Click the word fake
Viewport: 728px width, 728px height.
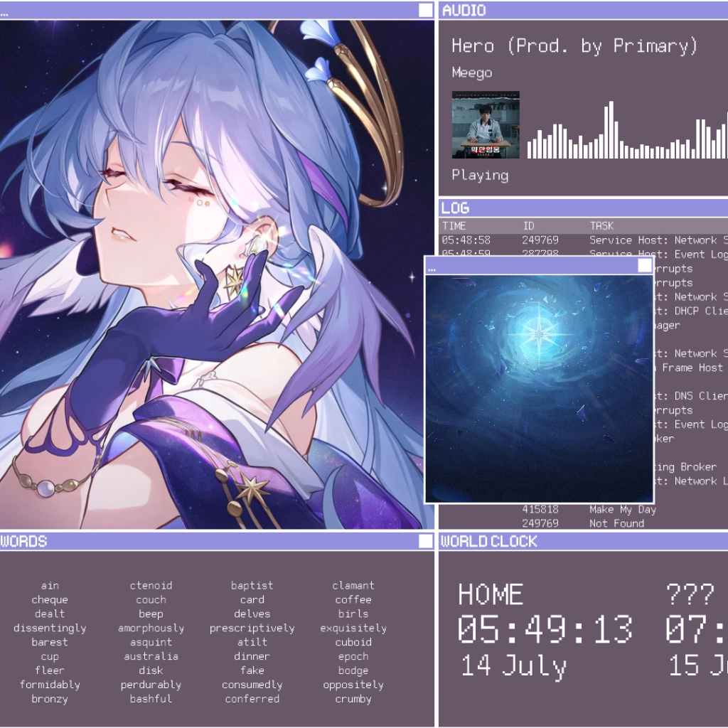(252, 671)
